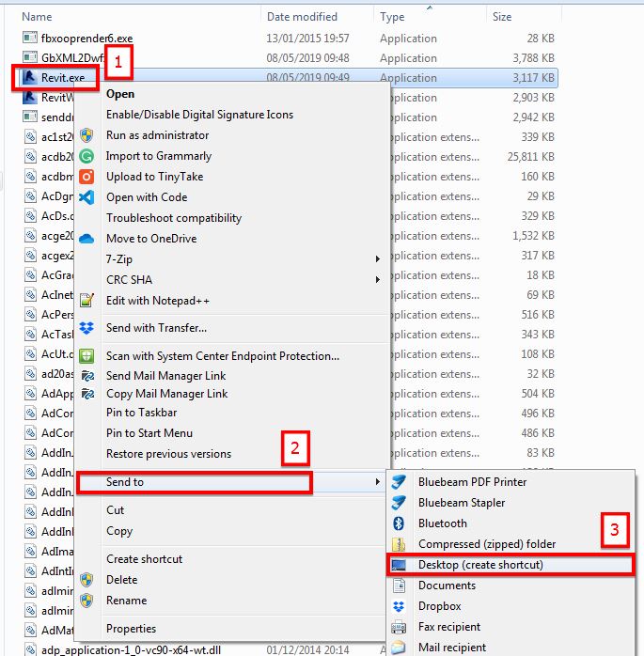Click the OneDrive cloud icon

click(86, 239)
